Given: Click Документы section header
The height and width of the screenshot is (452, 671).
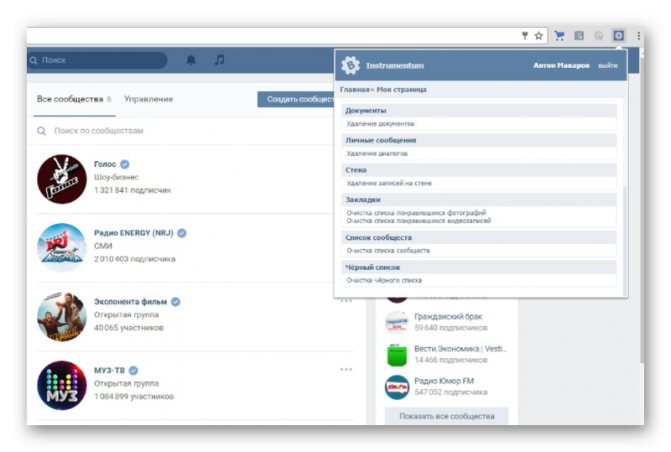Looking at the screenshot, I should point(479,110).
